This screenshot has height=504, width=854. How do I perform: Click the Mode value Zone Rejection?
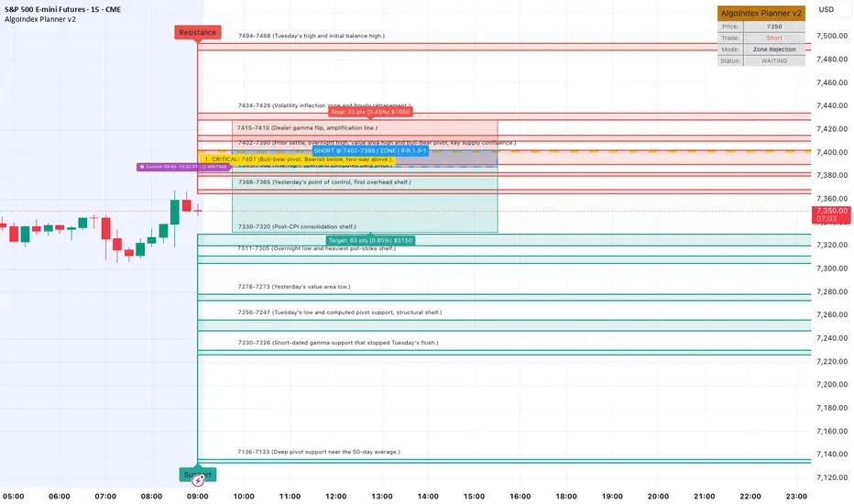tap(774, 49)
